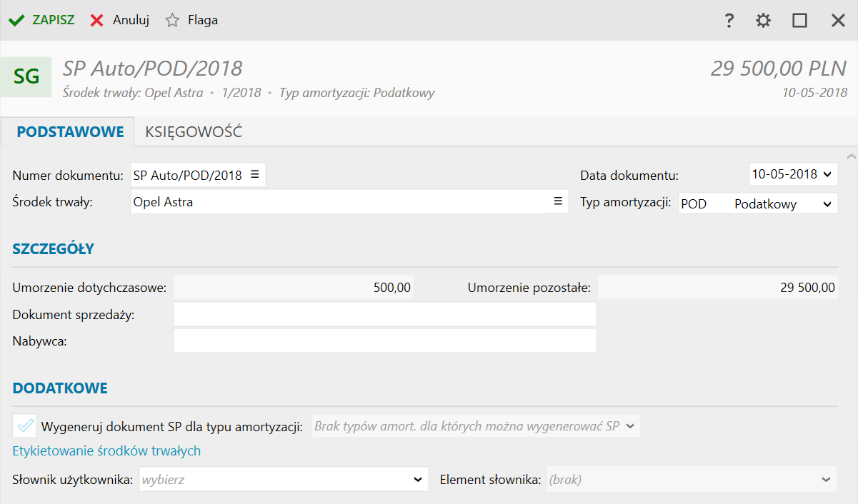Open Etykietowanie środków trwałych link

point(106,451)
